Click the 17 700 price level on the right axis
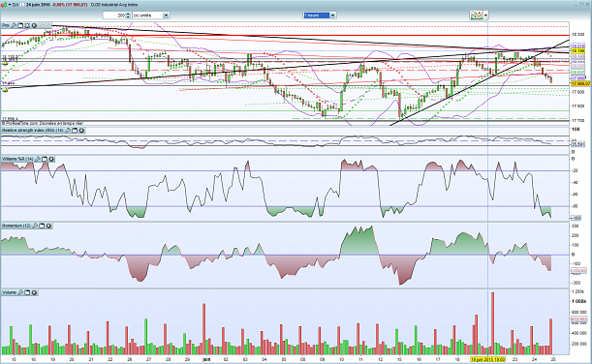 [578, 121]
